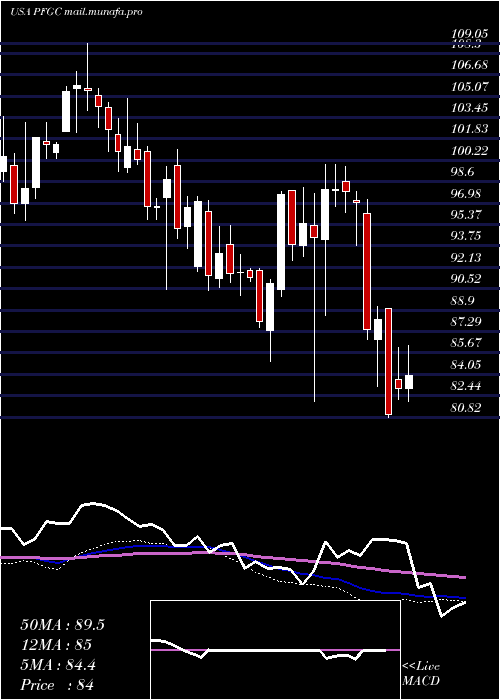Open the Live MACD inset panel
Screen dimensions: 500x700
(275, 650)
